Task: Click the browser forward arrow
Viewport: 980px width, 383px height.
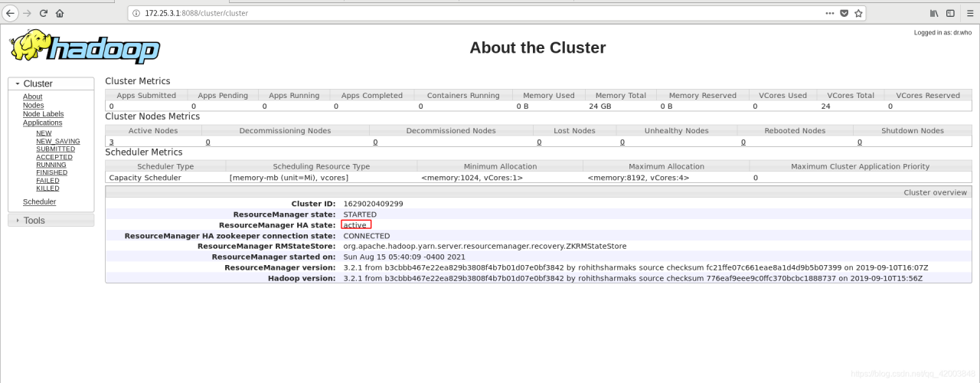Action: [28, 13]
